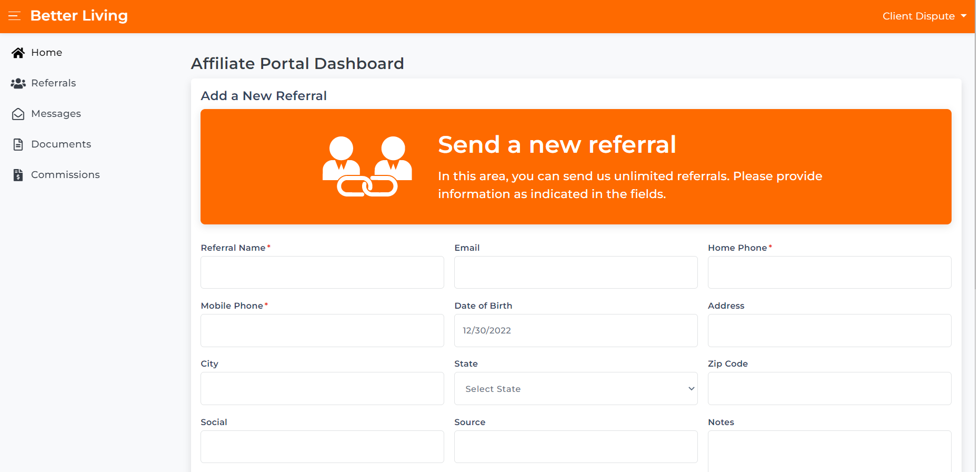Screen dimensions: 980x472
Task: Open Messages in sidebar
Action: 56,114
